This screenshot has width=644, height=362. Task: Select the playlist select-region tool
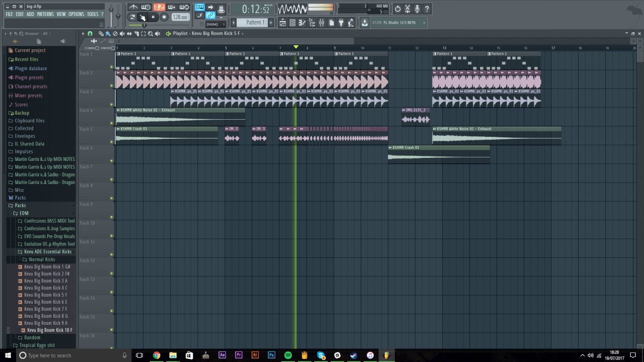(143, 34)
